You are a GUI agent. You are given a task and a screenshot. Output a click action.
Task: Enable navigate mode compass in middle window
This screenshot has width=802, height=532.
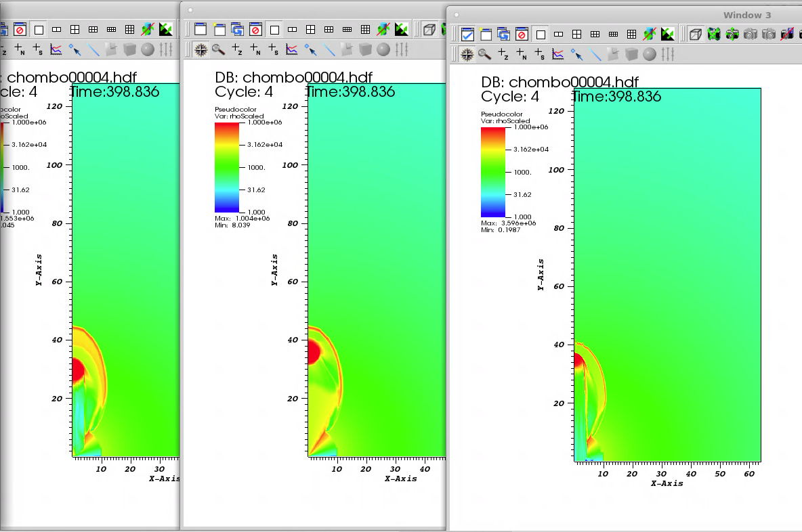200,49
